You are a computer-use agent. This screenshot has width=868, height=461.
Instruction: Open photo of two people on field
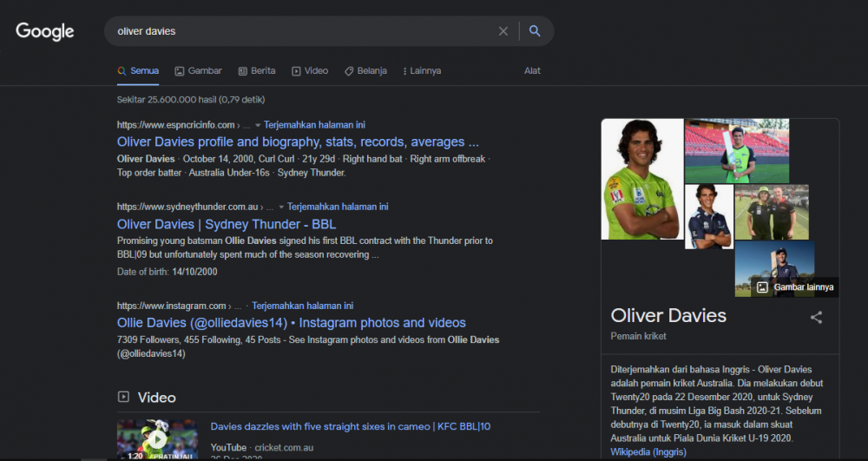point(772,212)
